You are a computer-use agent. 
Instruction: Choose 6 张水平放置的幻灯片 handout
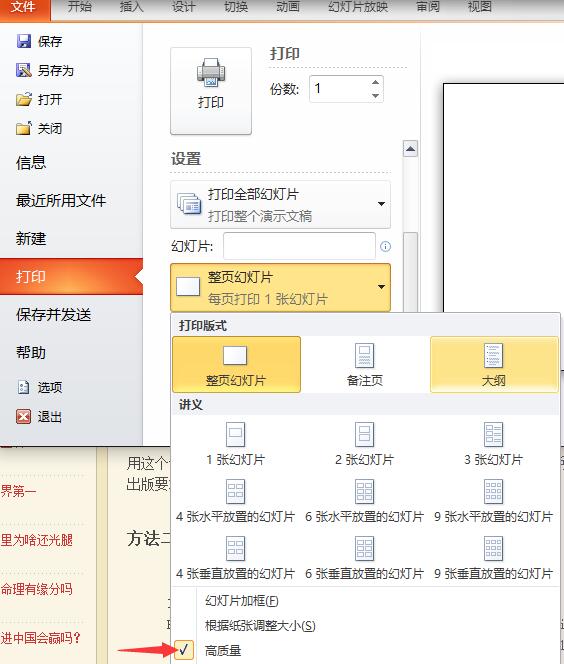(x=365, y=501)
